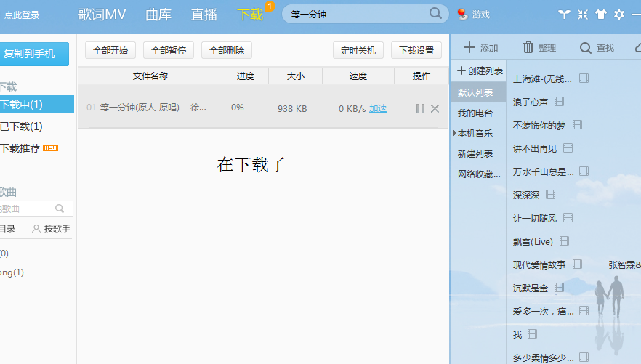Click the 创建列表 button
Viewport: 641px width, 364px height.
click(x=480, y=70)
